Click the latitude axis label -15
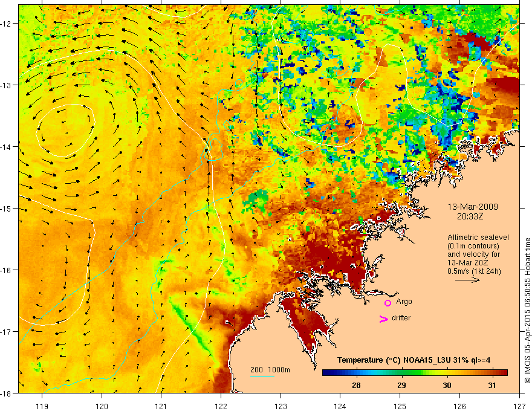The width and height of the screenshot is (532, 411). tap(6, 209)
